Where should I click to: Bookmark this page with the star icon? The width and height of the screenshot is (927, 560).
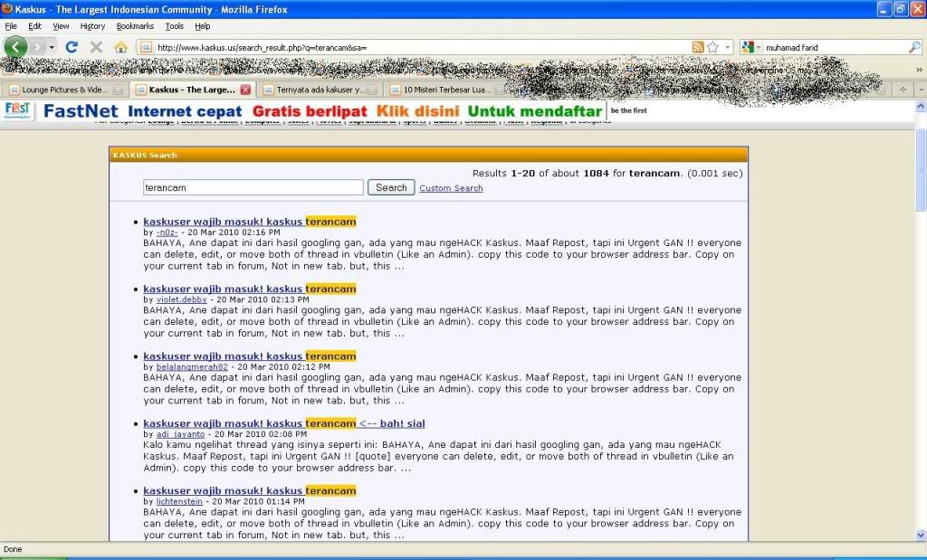(713, 47)
